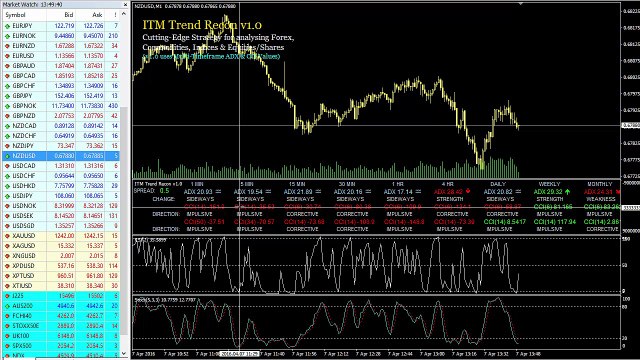Click the WEEKLY ADX green up arrow

(x=567, y=191)
